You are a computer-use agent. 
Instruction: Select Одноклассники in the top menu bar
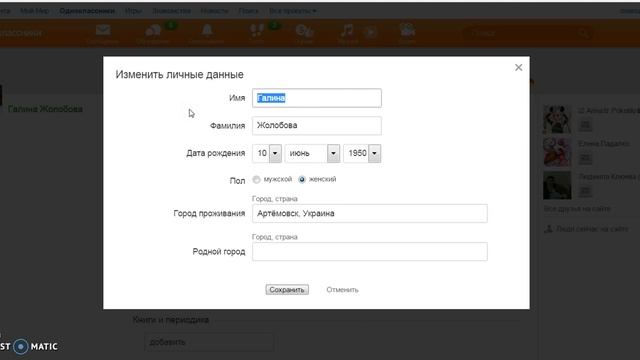[87, 11]
